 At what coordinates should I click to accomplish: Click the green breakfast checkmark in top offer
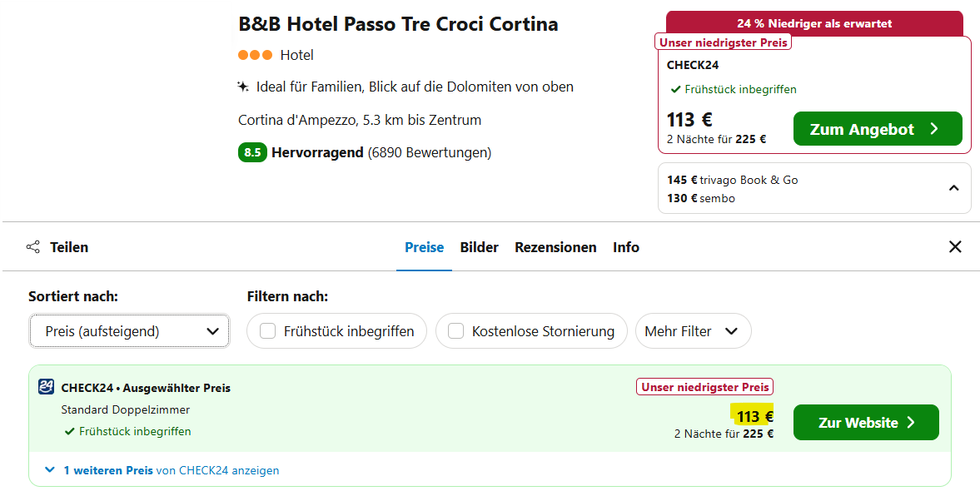pos(675,90)
